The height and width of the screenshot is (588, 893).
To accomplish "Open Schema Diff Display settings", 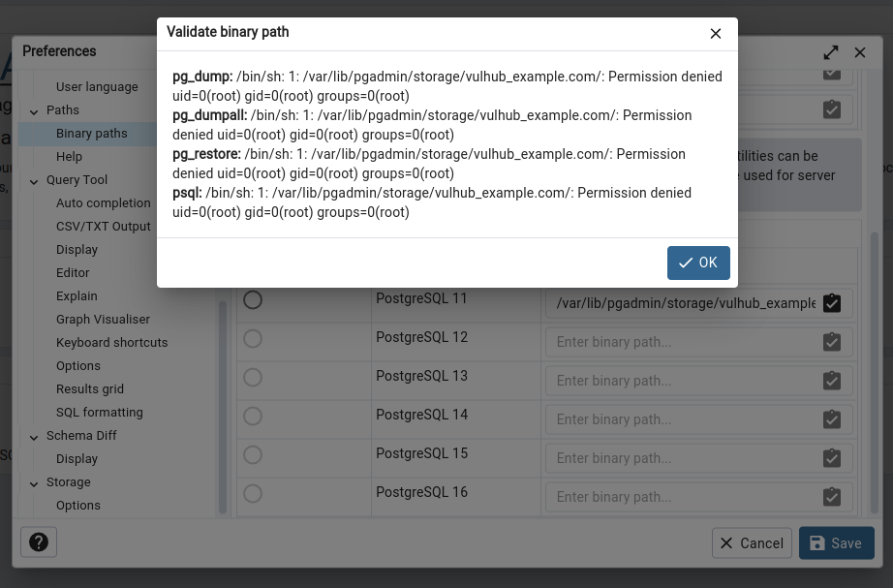I will [x=77, y=458].
